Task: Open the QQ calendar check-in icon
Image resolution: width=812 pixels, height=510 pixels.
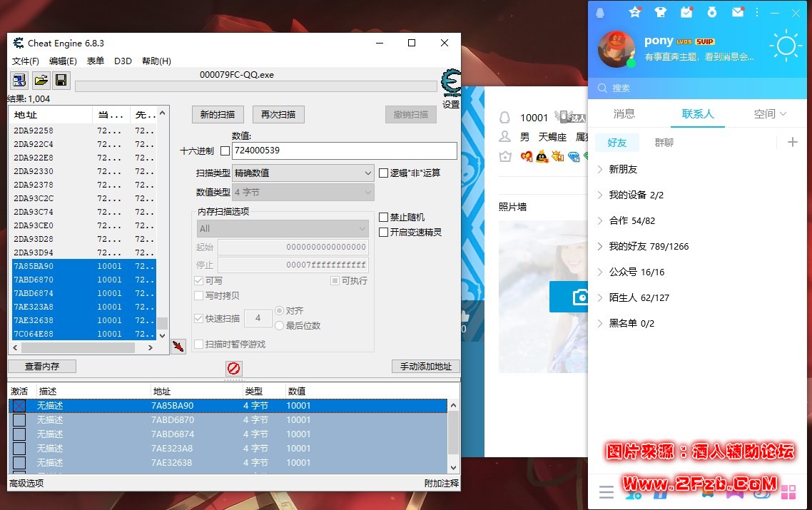Action: click(686, 12)
